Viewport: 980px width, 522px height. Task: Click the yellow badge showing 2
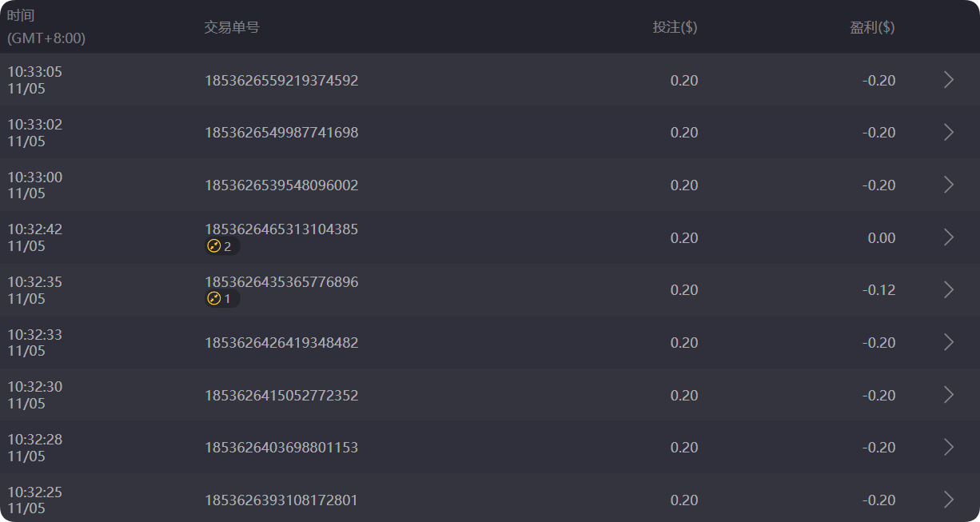(220, 246)
